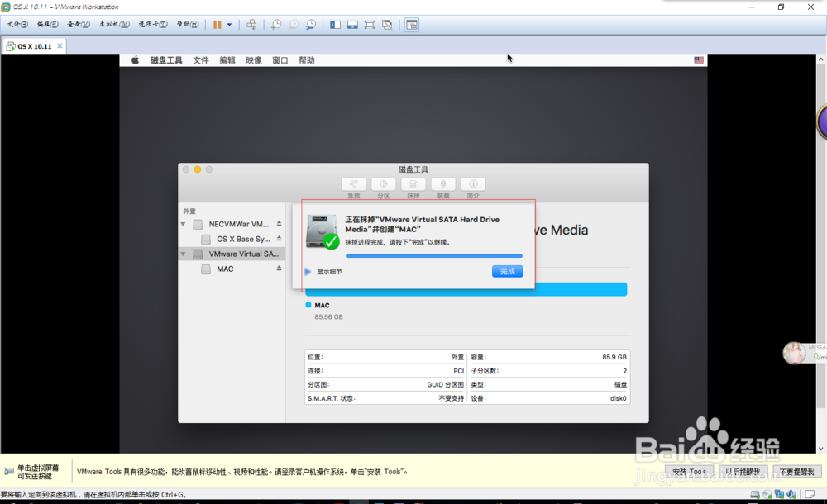The image size is (827, 504).
Task: Open the macOS 窗口 menu
Action: [280, 60]
